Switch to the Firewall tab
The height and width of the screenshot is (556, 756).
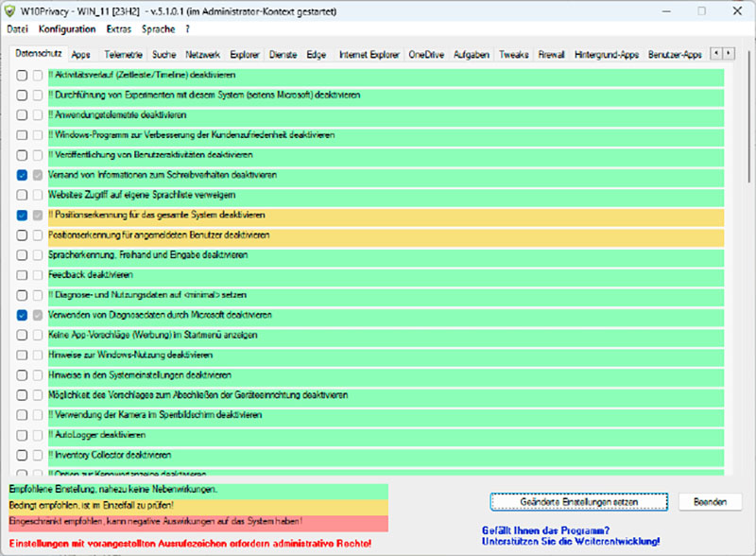551,55
